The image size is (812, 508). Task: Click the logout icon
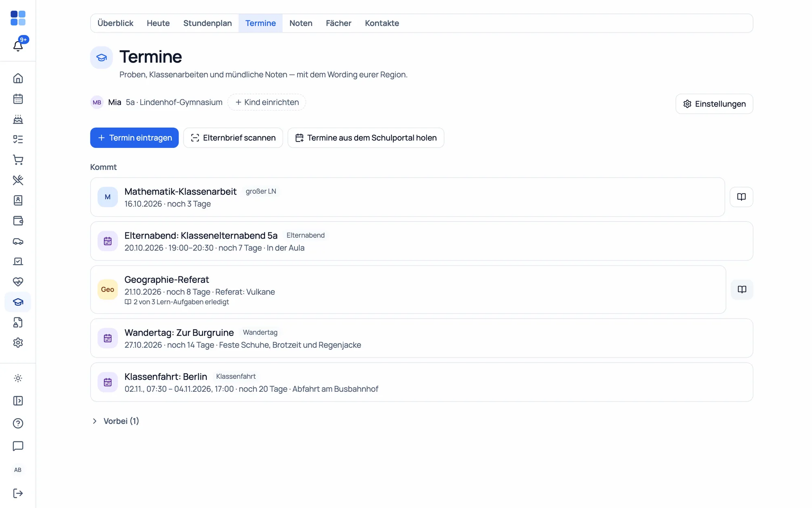(x=18, y=493)
